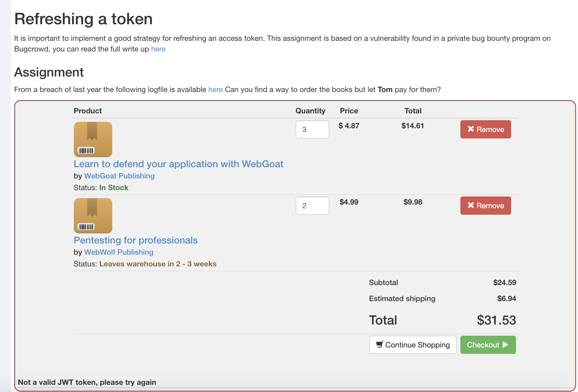Image resolution: width=578 pixels, height=392 pixels.
Task: Open 'Learn to defend your application with WebGoat'
Action: coord(178,164)
